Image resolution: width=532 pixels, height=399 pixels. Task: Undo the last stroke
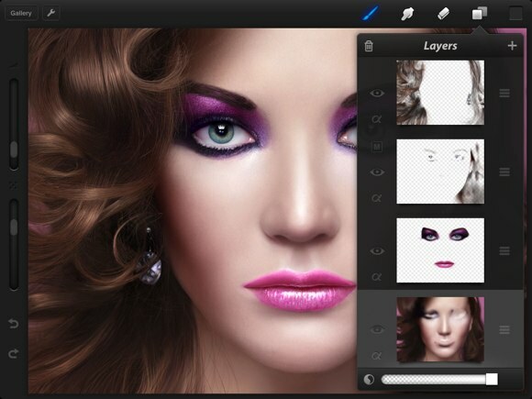pos(13,324)
